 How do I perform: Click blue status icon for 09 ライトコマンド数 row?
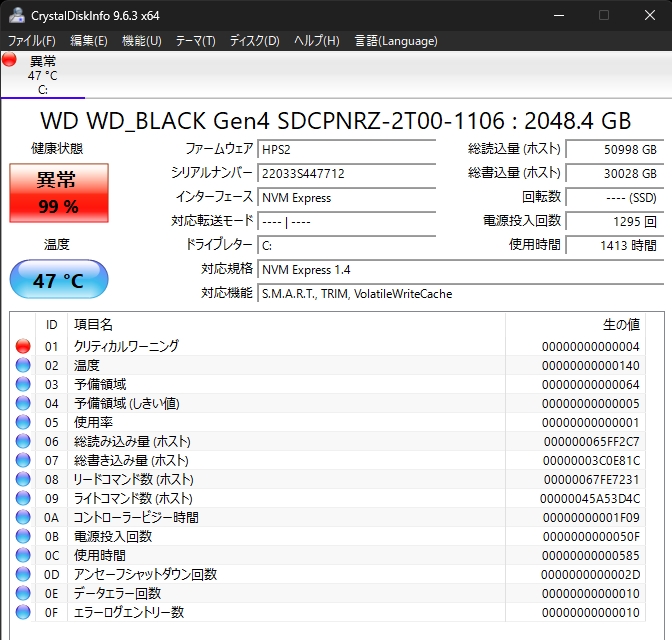pos(23,498)
